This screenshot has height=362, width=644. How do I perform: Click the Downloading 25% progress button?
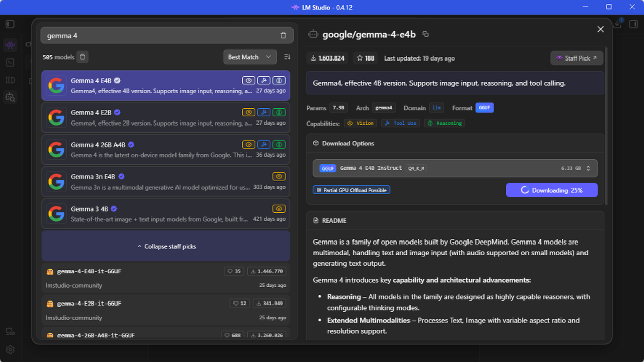(x=552, y=190)
